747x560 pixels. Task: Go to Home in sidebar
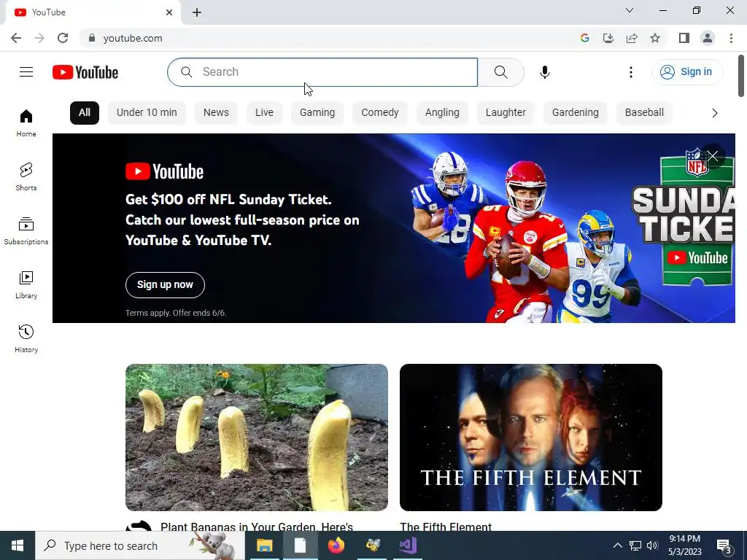coord(26,122)
